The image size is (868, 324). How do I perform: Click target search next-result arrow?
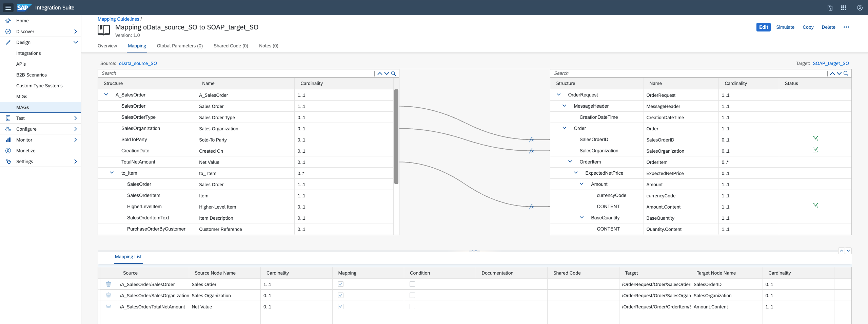(839, 73)
